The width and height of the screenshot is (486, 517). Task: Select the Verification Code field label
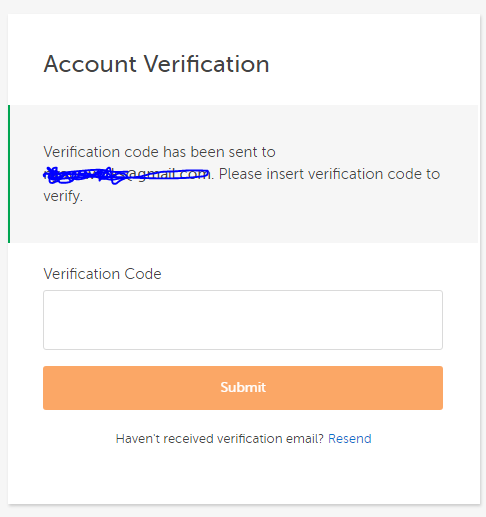coord(102,274)
